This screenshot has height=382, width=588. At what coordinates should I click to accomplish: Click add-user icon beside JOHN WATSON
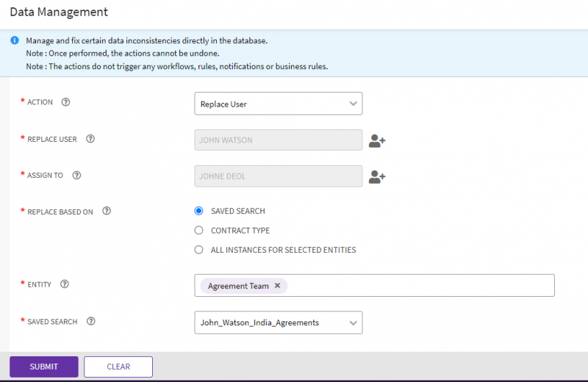point(377,141)
